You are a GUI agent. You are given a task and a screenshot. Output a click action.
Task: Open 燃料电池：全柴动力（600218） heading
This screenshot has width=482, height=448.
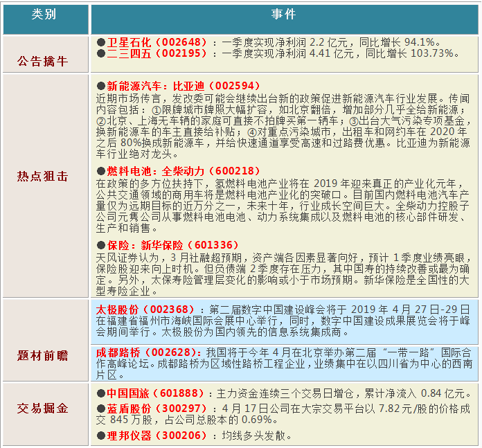pos(184,171)
